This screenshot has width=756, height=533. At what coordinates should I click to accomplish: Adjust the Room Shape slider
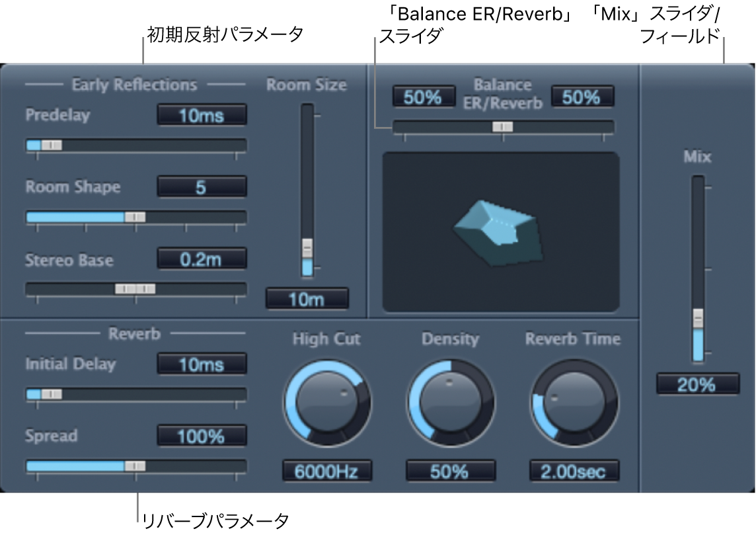(135, 216)
